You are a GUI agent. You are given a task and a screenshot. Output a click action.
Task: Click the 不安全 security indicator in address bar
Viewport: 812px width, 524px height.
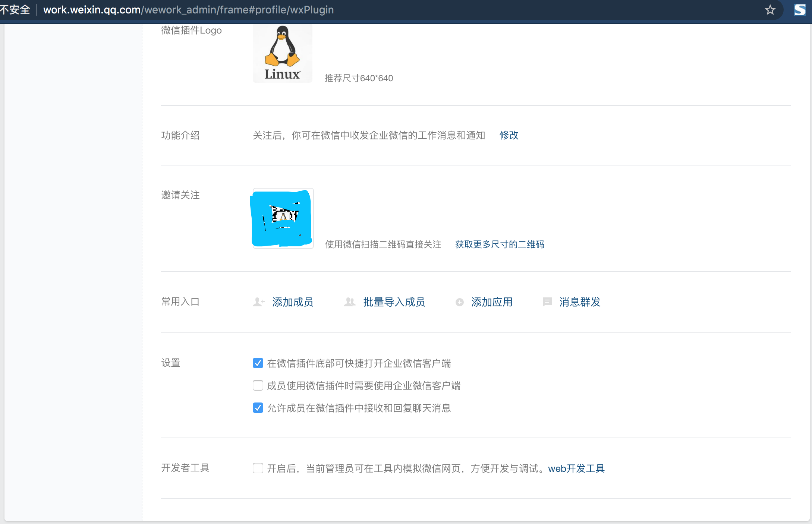[x=15, y=10]
